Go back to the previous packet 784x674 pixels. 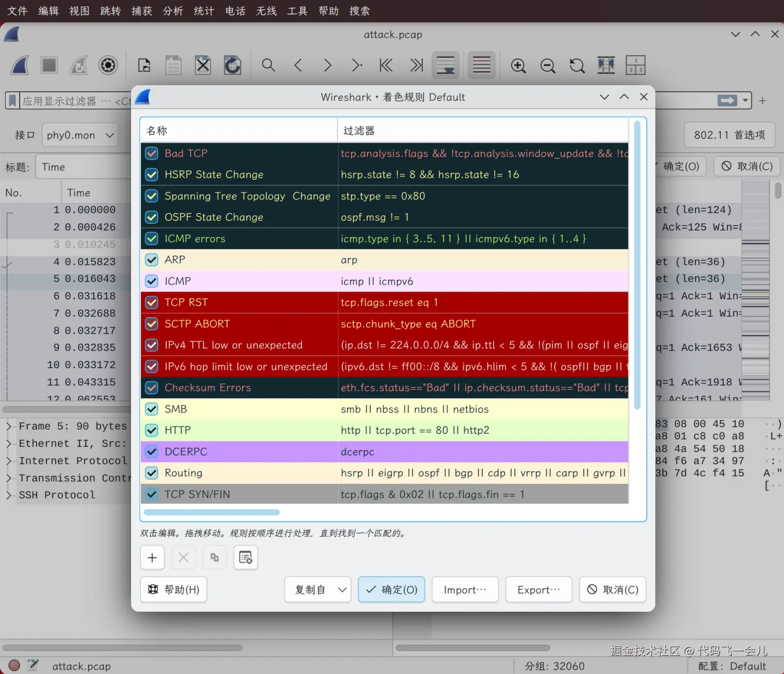coord(298,66)
